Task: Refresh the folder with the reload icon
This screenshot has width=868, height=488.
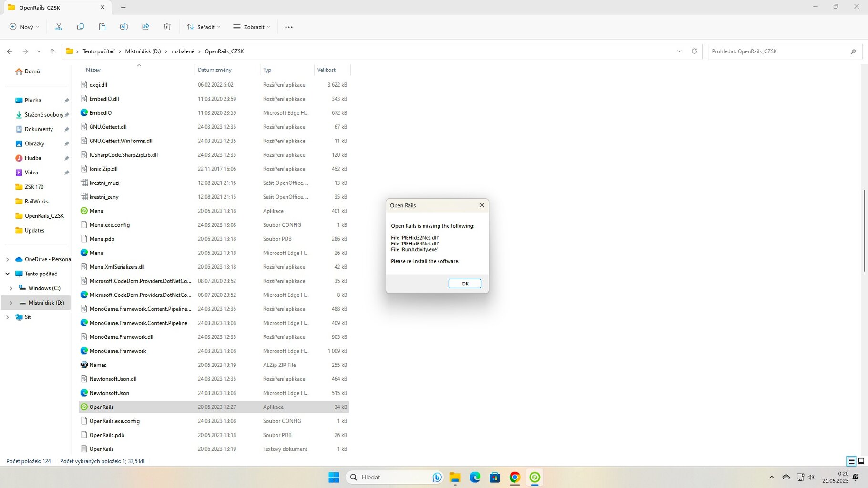Action: (x=694, y=51)
